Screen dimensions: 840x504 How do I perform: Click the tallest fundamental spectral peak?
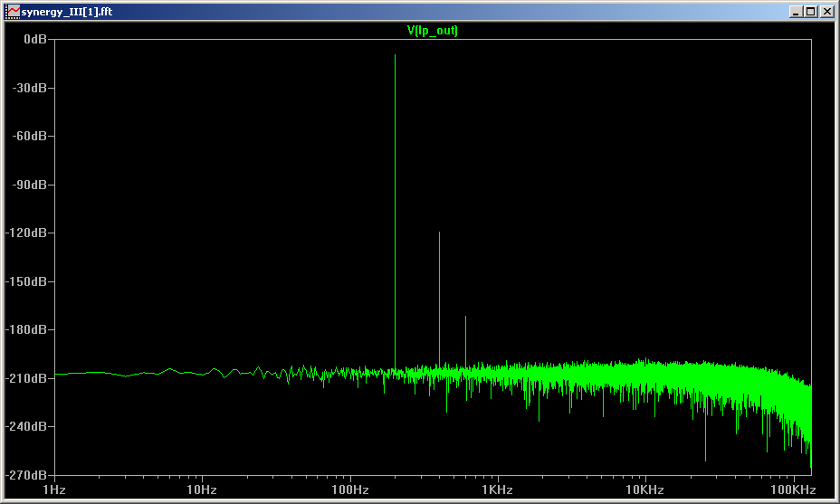(x=396, y=212)
